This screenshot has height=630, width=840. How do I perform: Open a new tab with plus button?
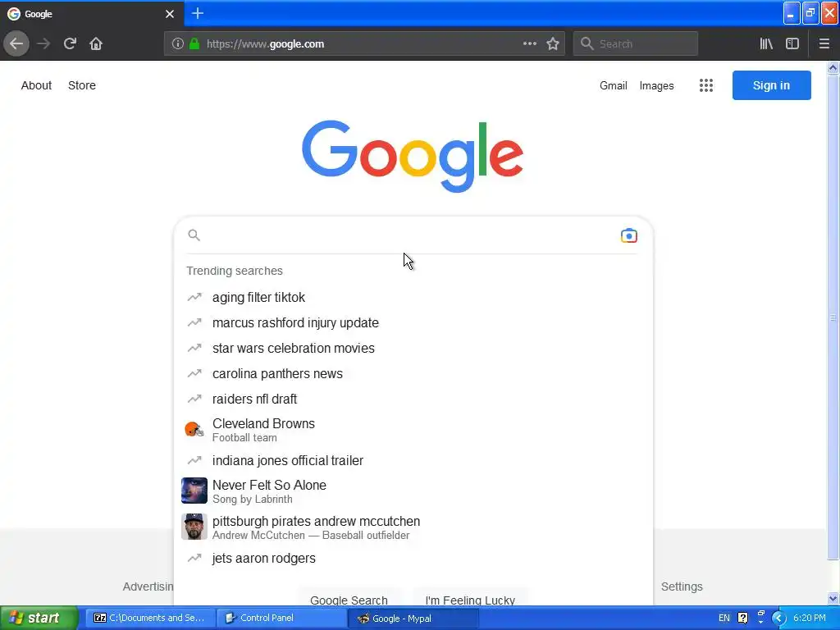point(197,13)
